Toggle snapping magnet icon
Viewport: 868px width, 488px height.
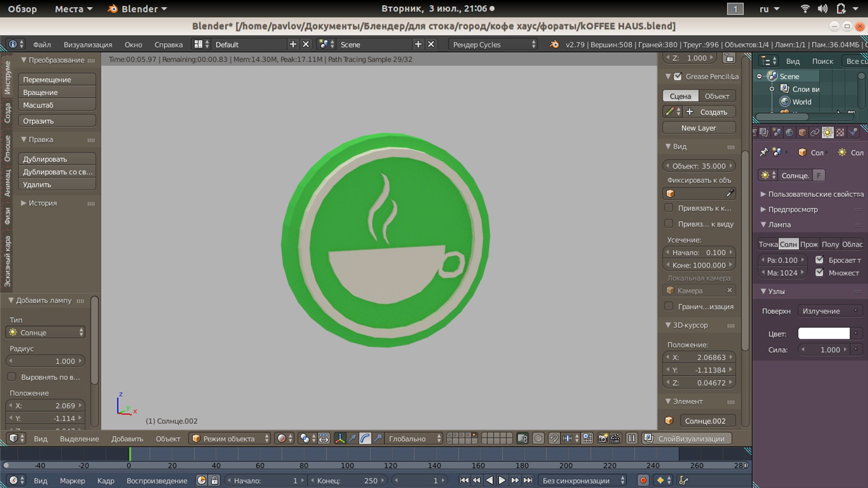554,438
